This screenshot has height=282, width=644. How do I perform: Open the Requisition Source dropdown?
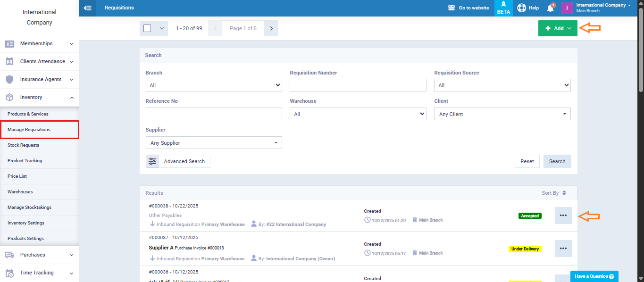click(x=502, y=85)
